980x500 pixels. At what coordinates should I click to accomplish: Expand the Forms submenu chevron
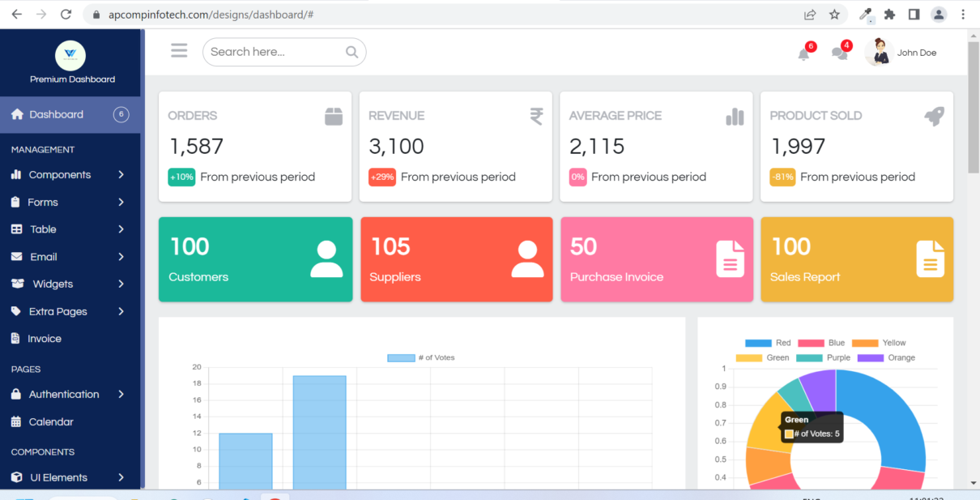pos(121,202)
